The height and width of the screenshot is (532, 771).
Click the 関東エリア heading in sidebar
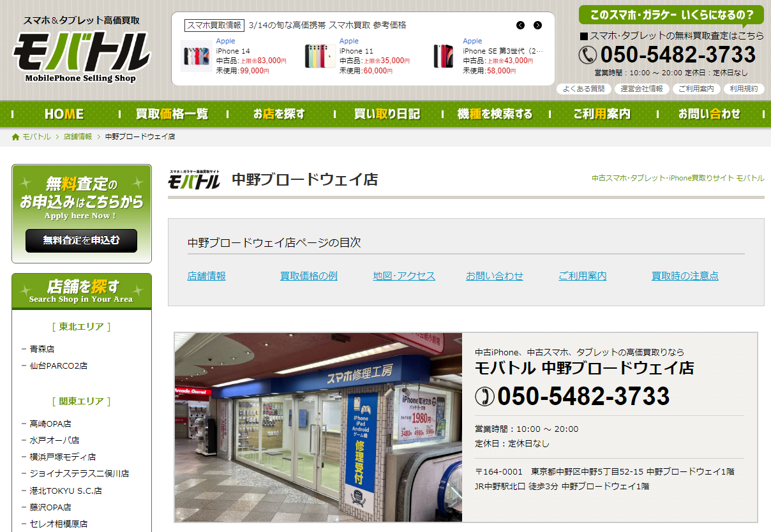click(81, 401)
